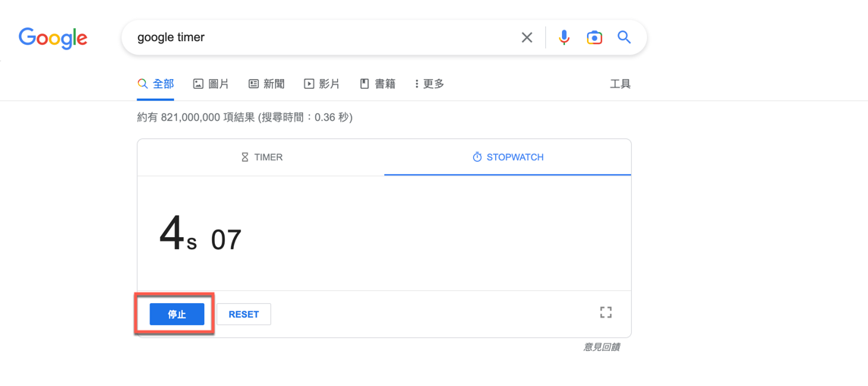The width and height of the screenshot is (868, 386).
Task: Open the 圖片 images tab
Action: [x=211, y=84]
